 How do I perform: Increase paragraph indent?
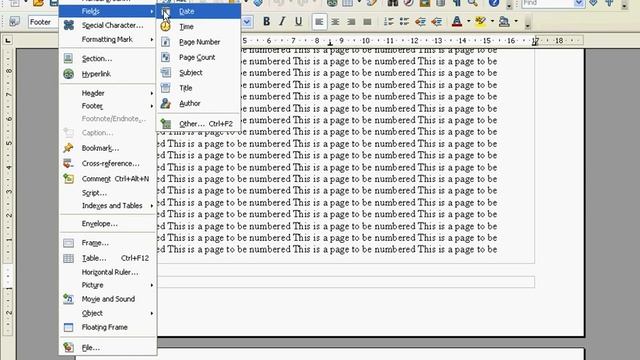pyautogui.click(x=436, y=22)
